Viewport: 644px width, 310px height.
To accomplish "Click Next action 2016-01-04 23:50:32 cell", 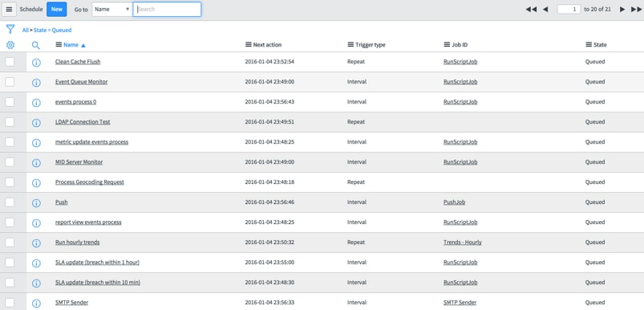I will [269, 243].
